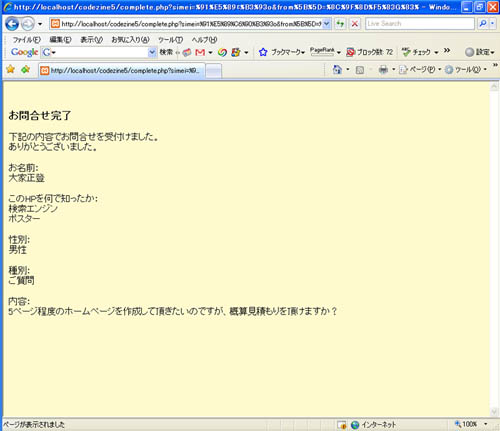Click the popup blocker ブロック数 72 button

click(370, 52)
